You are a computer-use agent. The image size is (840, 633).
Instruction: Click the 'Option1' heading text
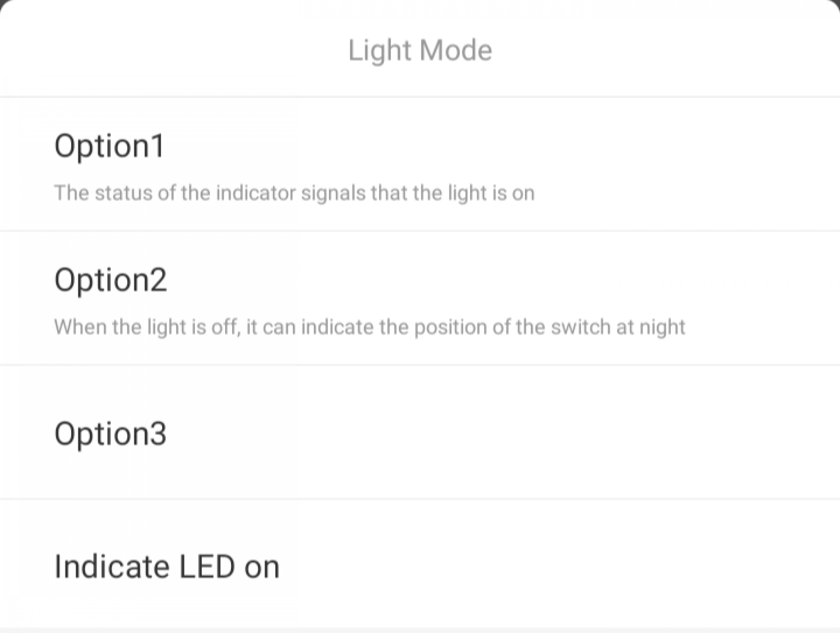[109, 146]
